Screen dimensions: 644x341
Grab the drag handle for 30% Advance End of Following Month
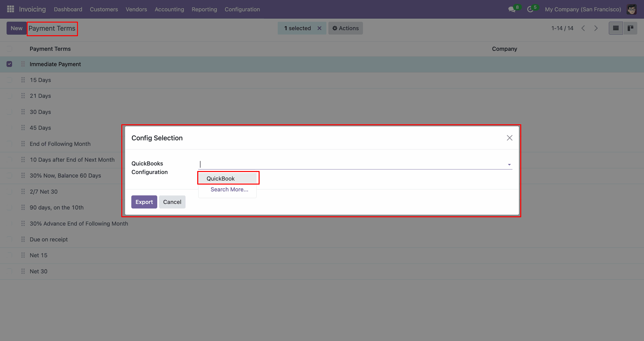coord(23,223)
